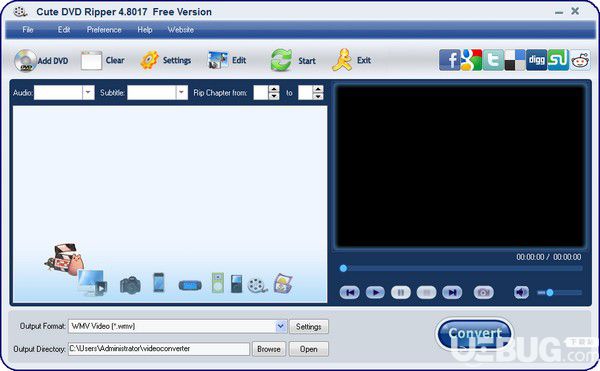The width and height of the screenshot is (600, 371).
Task: Share using the StumbleUpon icon
Action: [x=558, y=60]
